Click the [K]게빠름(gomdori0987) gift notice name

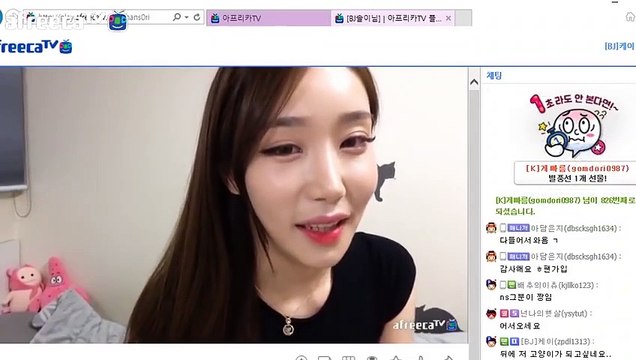(577, 168)
